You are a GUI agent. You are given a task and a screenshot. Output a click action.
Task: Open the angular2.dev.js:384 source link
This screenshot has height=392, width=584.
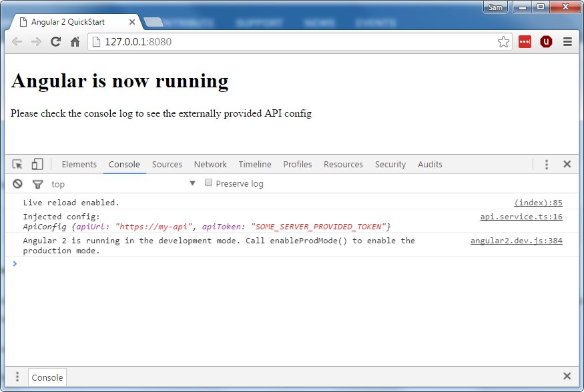point(516,241)
